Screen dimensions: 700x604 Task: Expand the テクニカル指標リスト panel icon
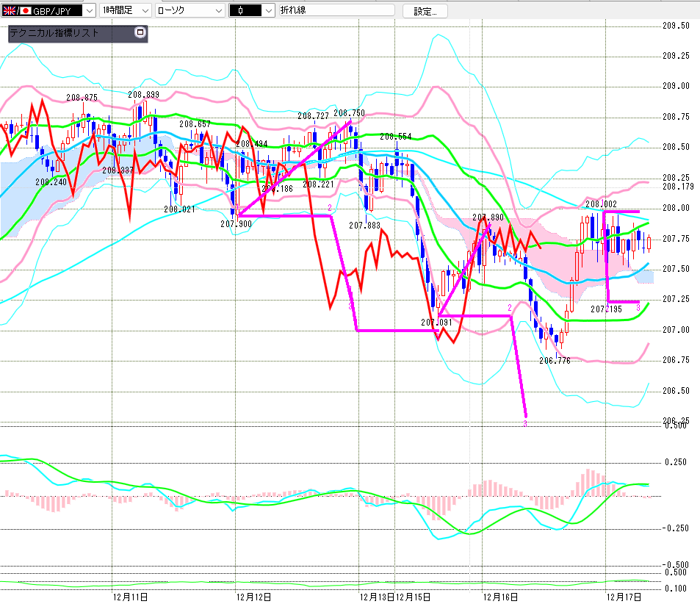point(140,33)
